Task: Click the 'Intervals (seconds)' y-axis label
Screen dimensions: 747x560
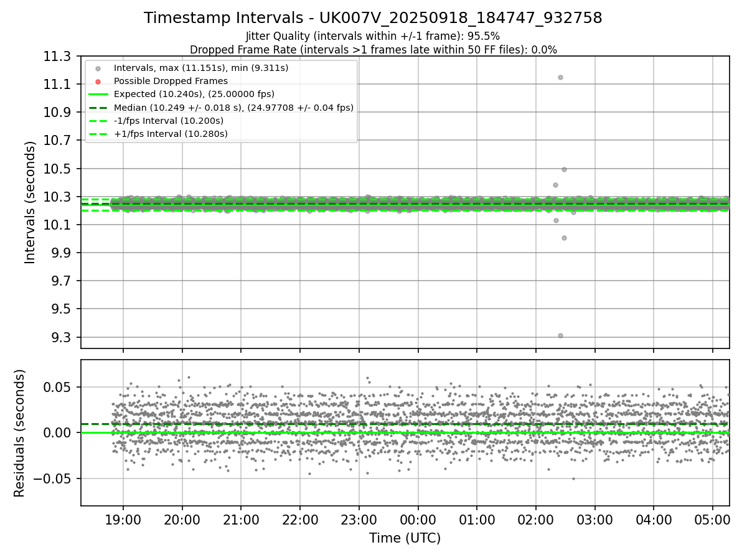Action: [x=31, y=202]
